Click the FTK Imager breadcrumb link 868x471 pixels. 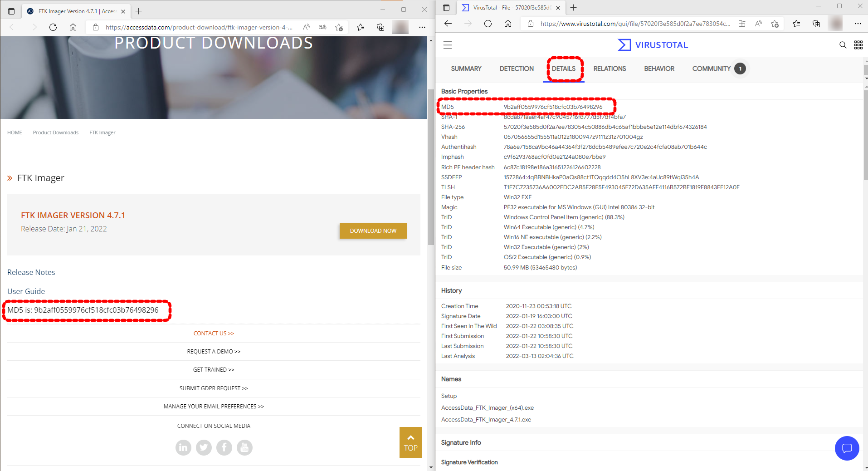(102, 132)
